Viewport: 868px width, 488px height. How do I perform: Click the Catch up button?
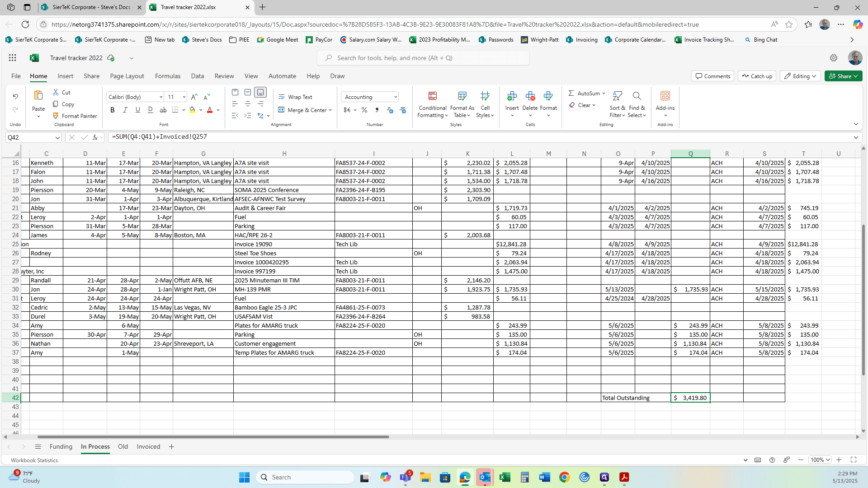(757, 76)
